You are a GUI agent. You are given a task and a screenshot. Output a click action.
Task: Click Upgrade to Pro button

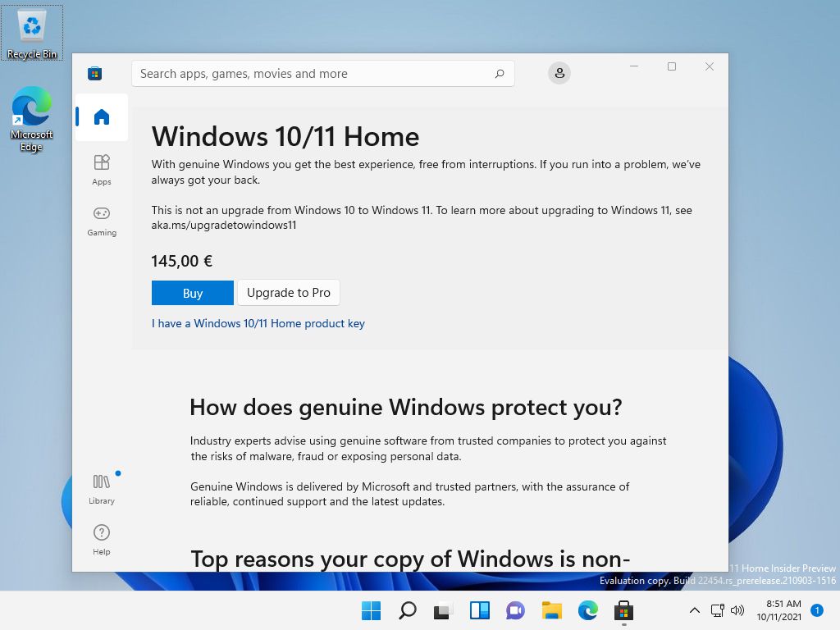tap(288, 293)
